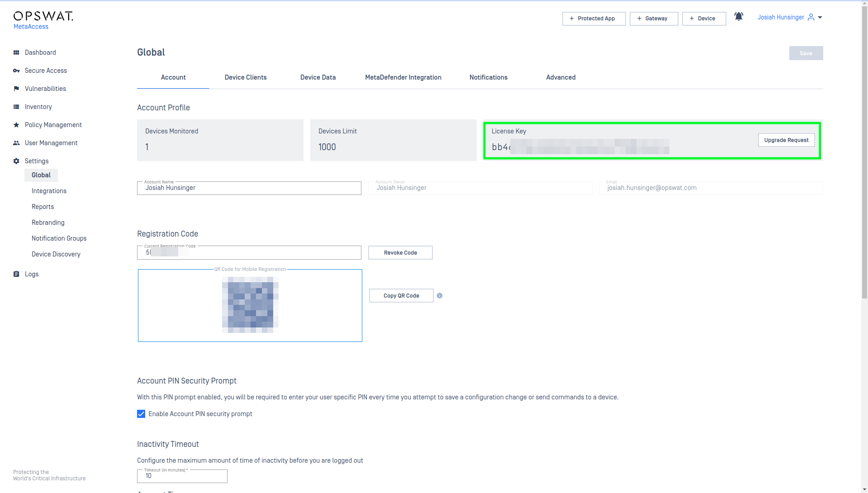Click the OPSWAT MetaAccess logo
This screenshot has width=868, height=493.
(43, 20)
